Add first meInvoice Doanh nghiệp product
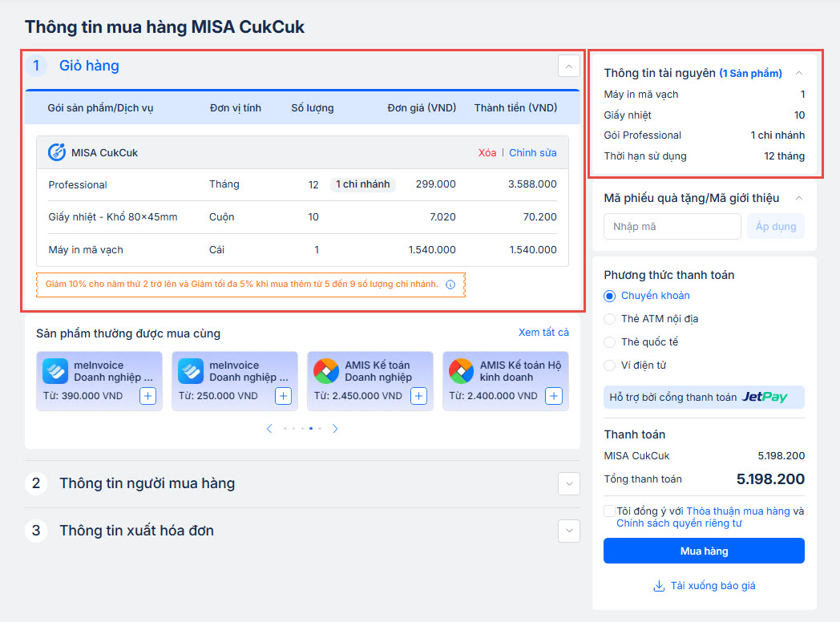The width and height of the screenshot is (840, 622). point(147,396)
